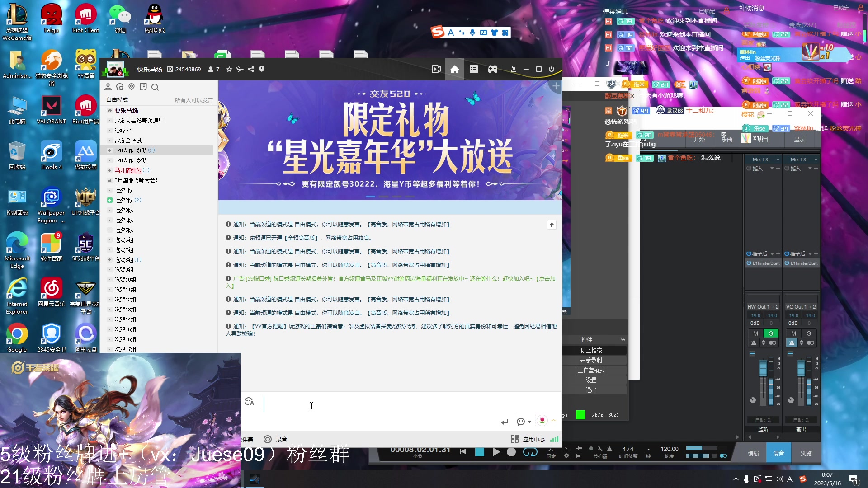868x488 pixels.
Task: Click the share icon beside channel 快乐马场
Action: pyautogui.click(x=250, y=69)
